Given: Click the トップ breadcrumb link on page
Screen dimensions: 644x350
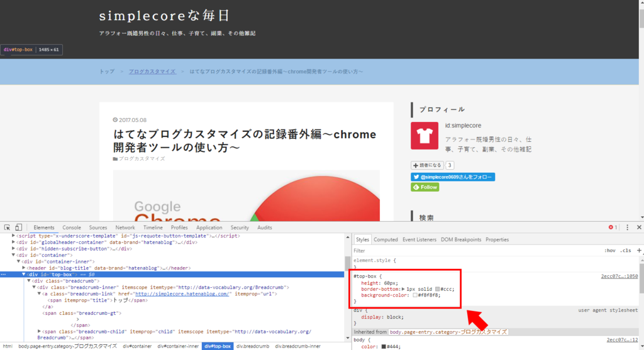Looking at the screenshot, I should (107, 72).
